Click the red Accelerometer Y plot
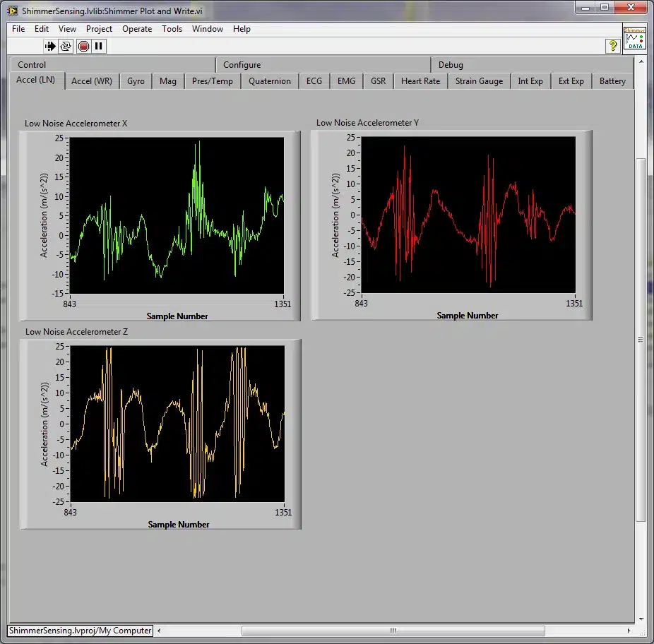Image resolution: width=654 pixels, height=644 pixels. (x=468, y=215)
